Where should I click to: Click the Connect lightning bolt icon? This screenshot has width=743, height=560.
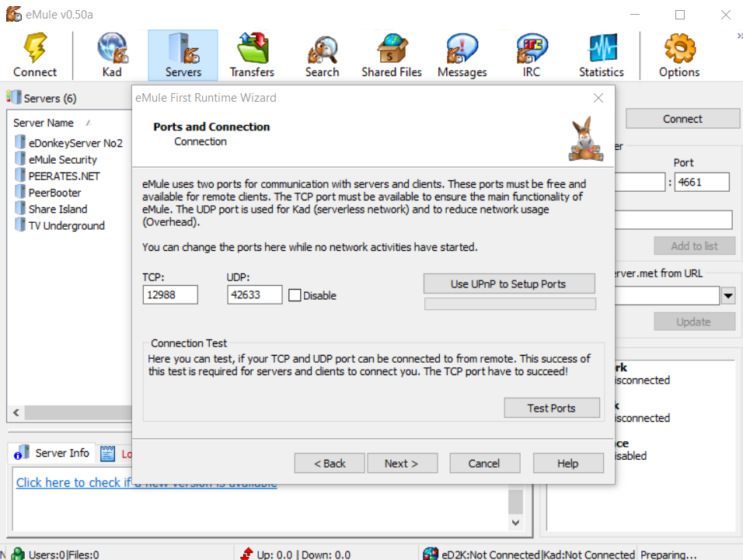pos(35,48)
